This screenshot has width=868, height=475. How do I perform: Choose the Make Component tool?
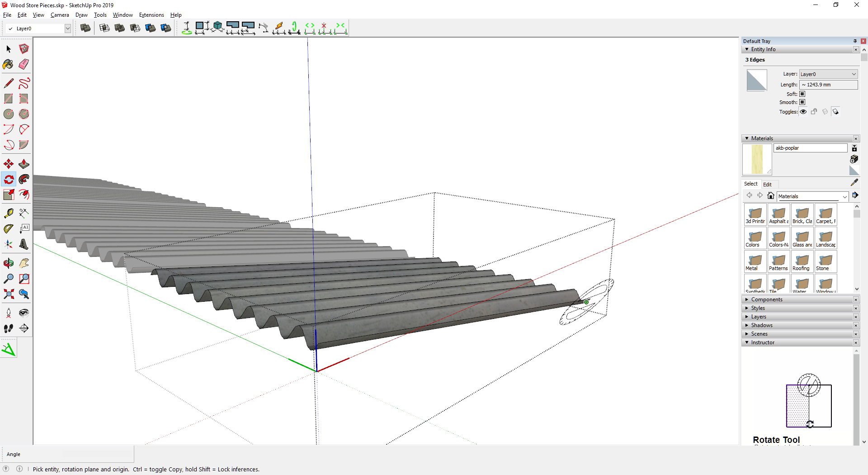click(24, 49)
